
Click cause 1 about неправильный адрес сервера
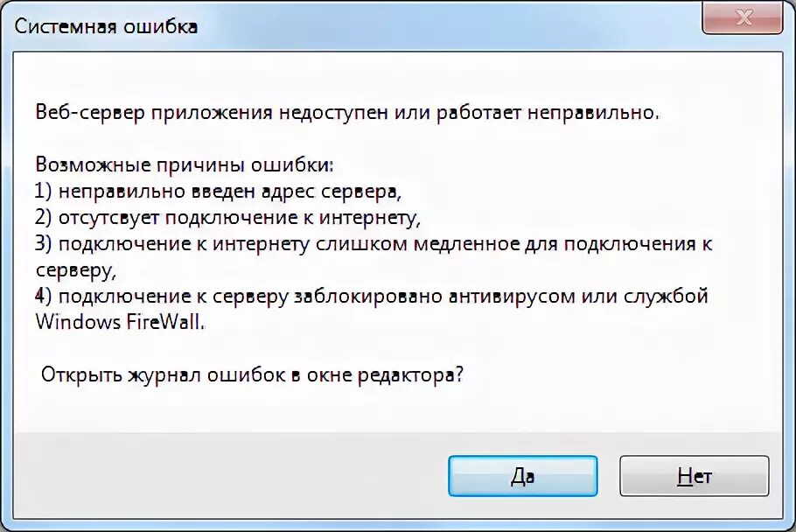(x=217, y=189)
